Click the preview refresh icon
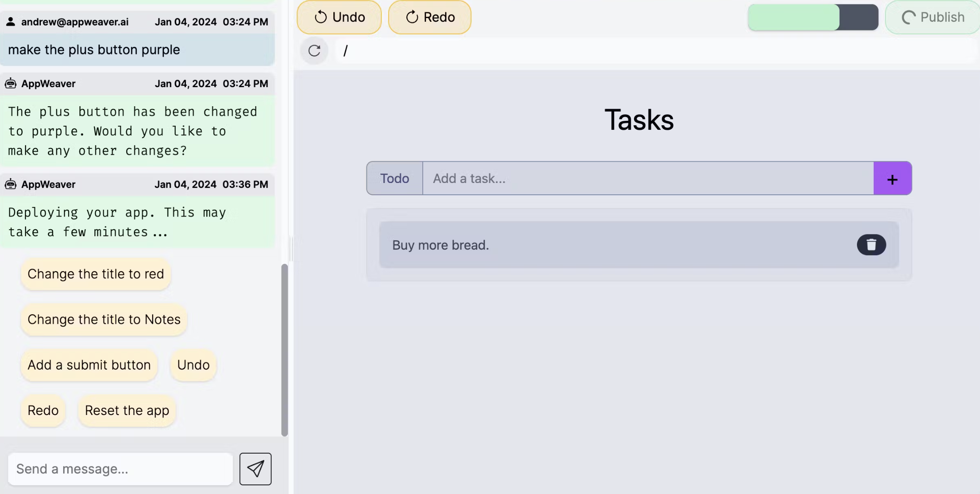The height and width of the screenshot is (494, 980). (314, 50)
